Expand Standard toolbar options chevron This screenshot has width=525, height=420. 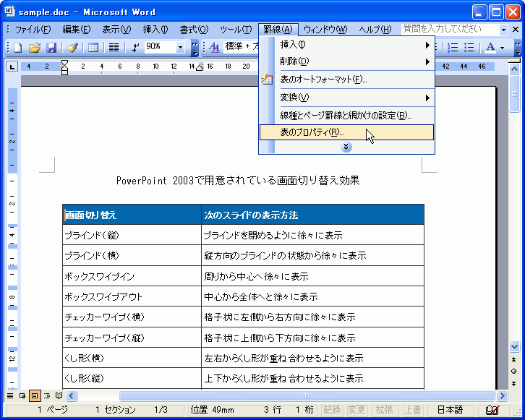point(195,48)
